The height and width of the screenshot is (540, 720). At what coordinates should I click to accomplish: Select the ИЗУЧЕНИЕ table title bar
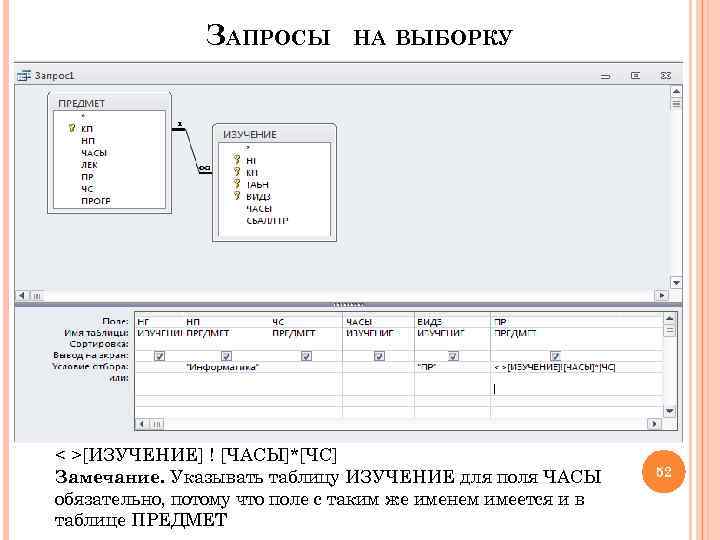(274, 134)
